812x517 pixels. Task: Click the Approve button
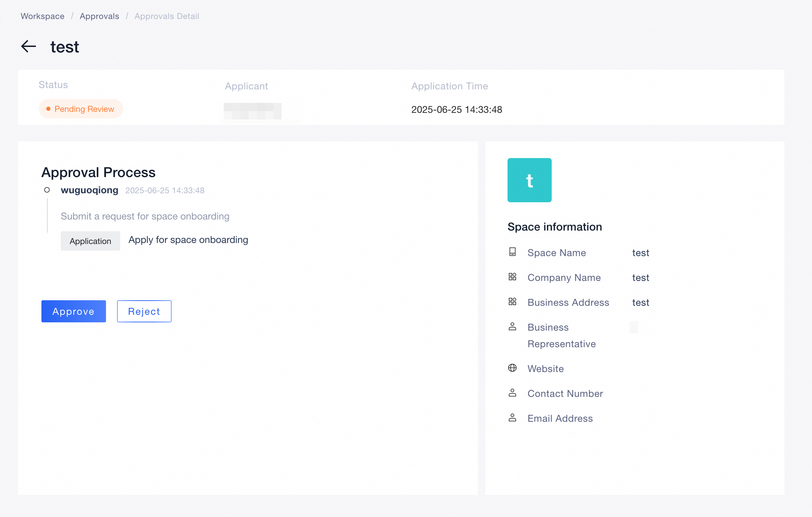74,311
